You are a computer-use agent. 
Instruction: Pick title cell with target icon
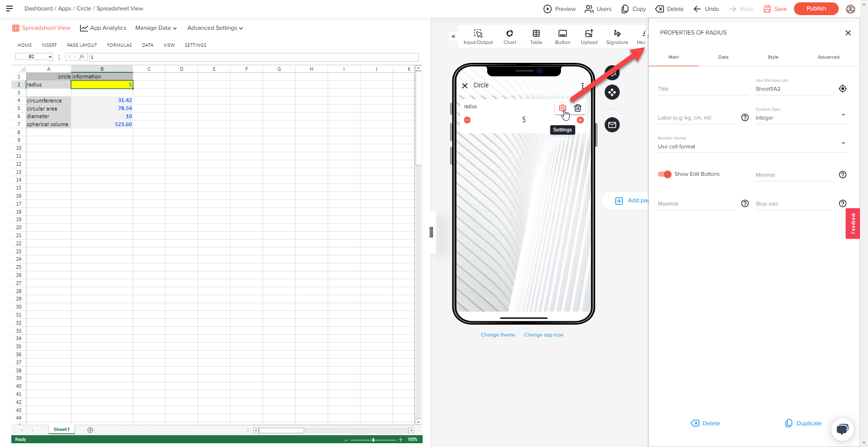tap(842, 89)
